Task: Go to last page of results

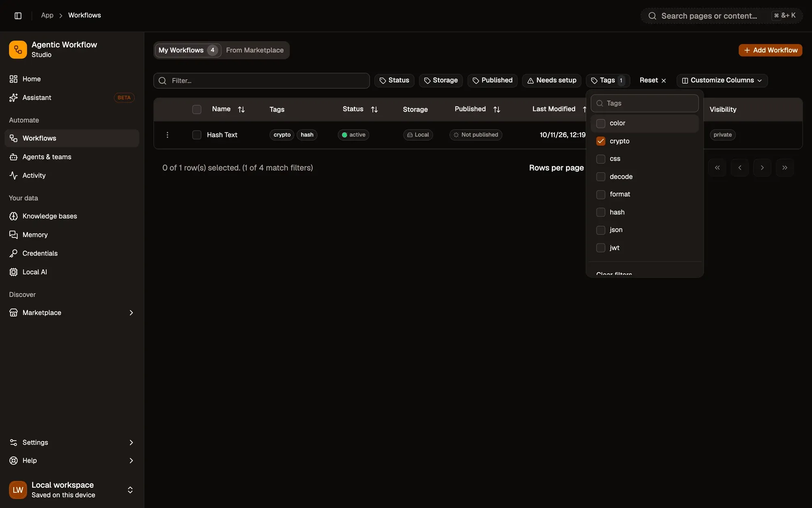Action: point(785,168)
